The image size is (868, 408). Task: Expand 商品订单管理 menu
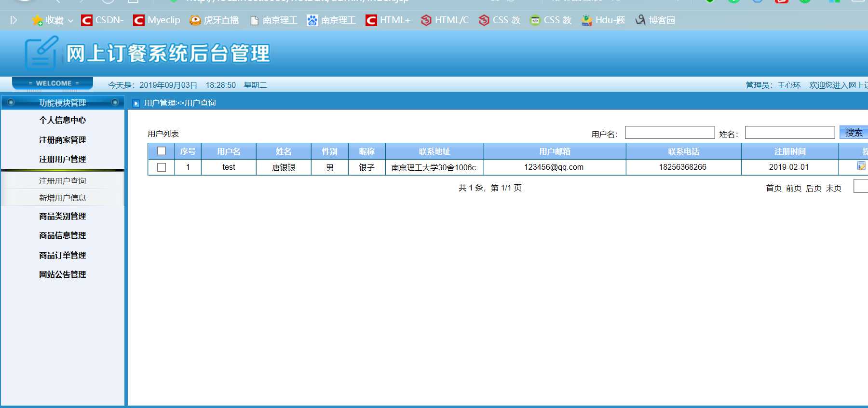(63, 255)
